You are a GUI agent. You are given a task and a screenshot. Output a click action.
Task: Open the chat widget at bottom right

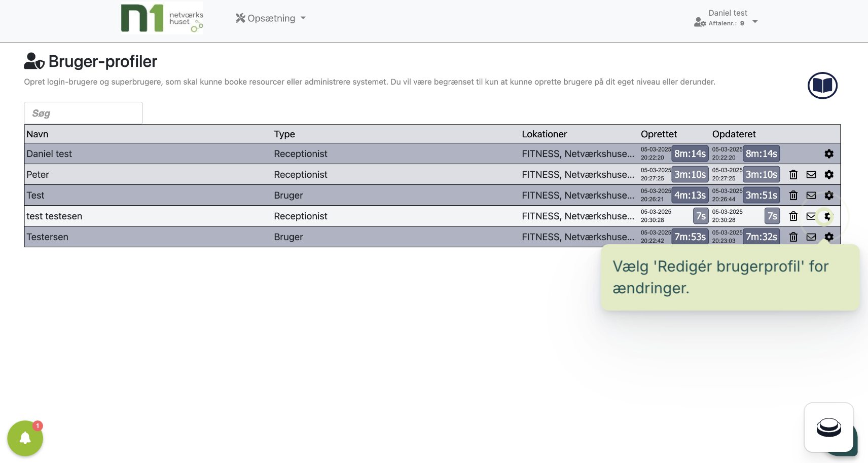click(x=829, y=428)
